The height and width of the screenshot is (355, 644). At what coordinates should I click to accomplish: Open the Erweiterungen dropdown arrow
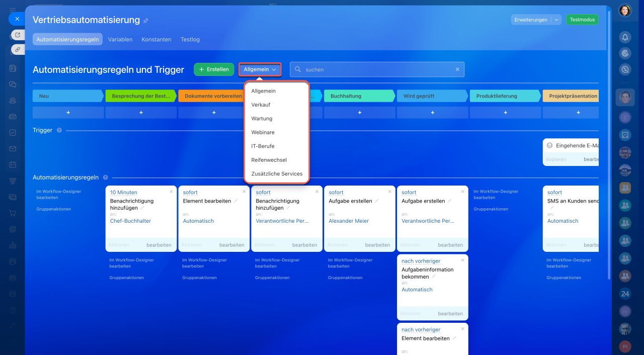pyautogui.click(x=556, y=20)
